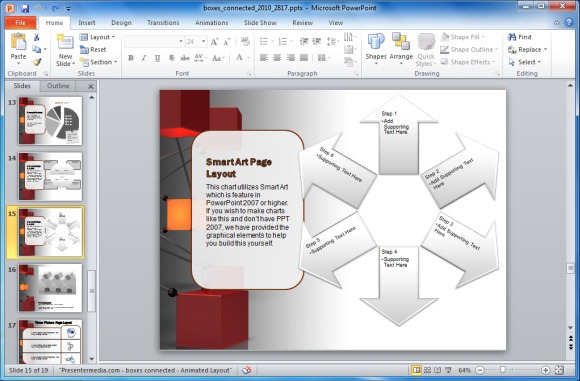Close the slides pane with X

(91, 86)
